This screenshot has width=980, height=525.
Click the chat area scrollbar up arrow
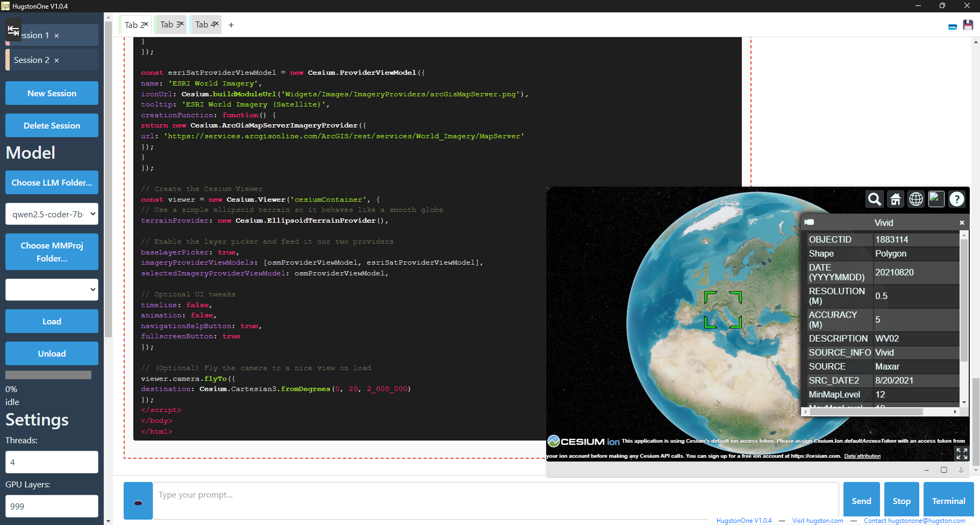click(x=976, y=42)
